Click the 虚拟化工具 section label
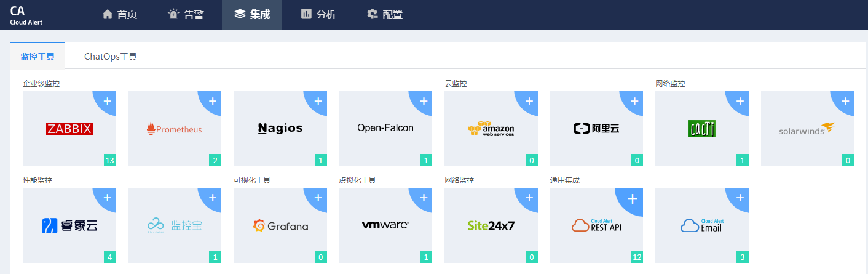The height and width of the screenshot is (274, 868). (x=358, y=180)
